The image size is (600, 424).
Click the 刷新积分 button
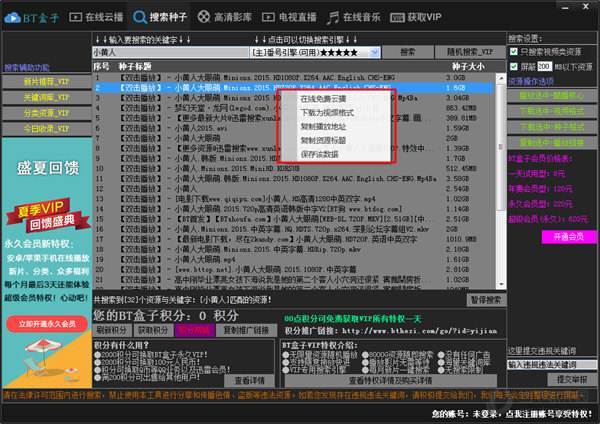click(x=111, y=330)
